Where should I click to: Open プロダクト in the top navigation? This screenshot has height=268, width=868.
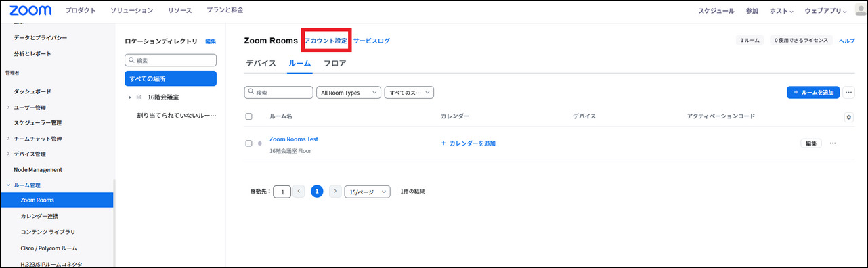(x=81, y=10)
